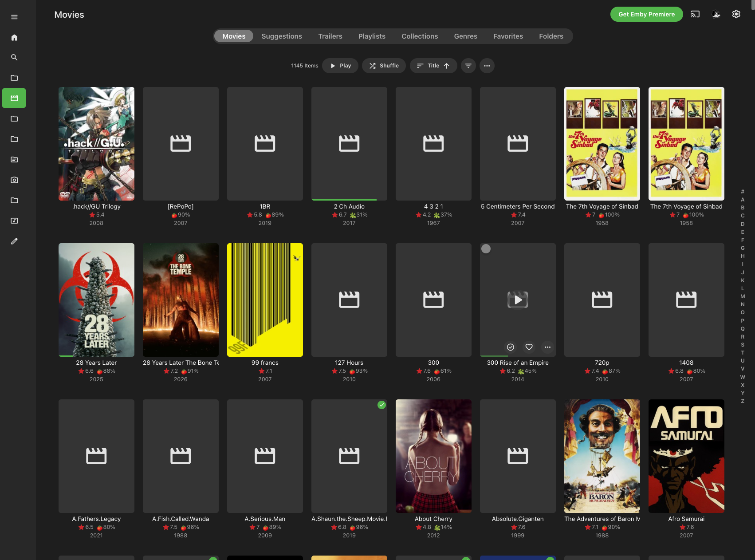Open the user profile icon in the header
755x560 pixels.
716,14
